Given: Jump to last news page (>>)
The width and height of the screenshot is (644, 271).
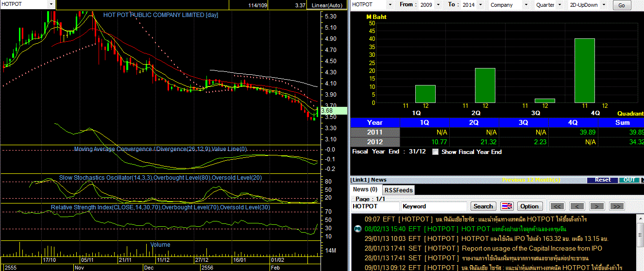Looking at the screenshot, I should pos(616,206).
